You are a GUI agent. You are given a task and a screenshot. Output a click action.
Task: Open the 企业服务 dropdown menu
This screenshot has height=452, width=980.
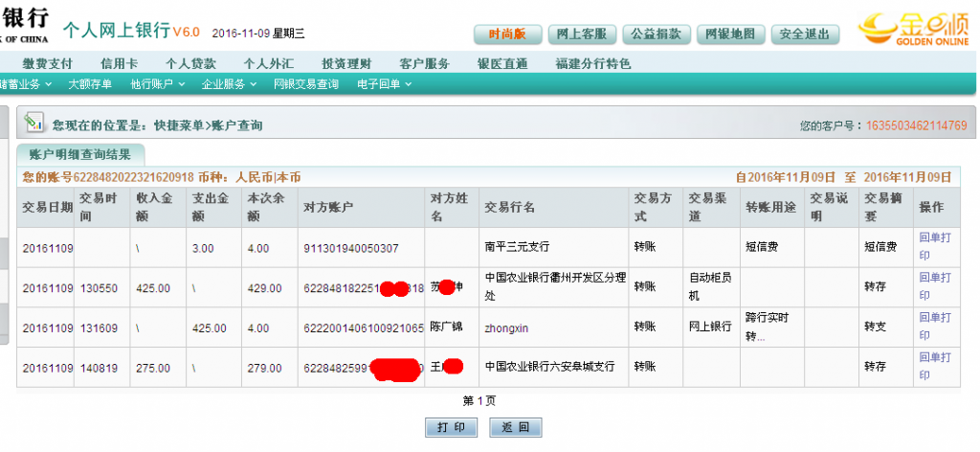[x=228, y=84]
